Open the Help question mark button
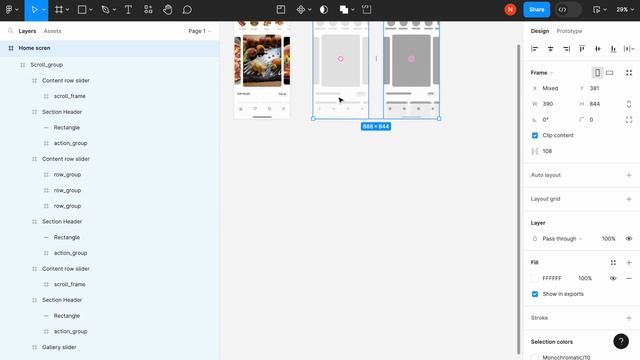This screenshot has width=640, height=360. 621,341
